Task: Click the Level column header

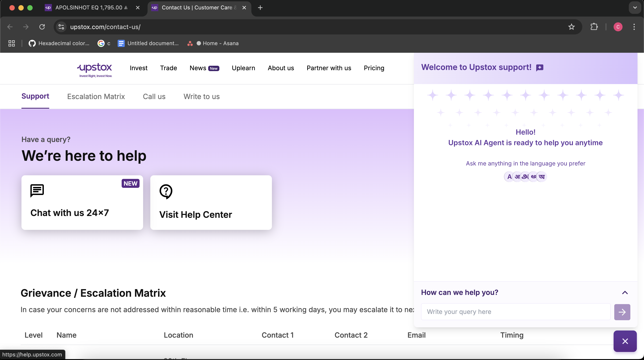Action: [33, 335]
